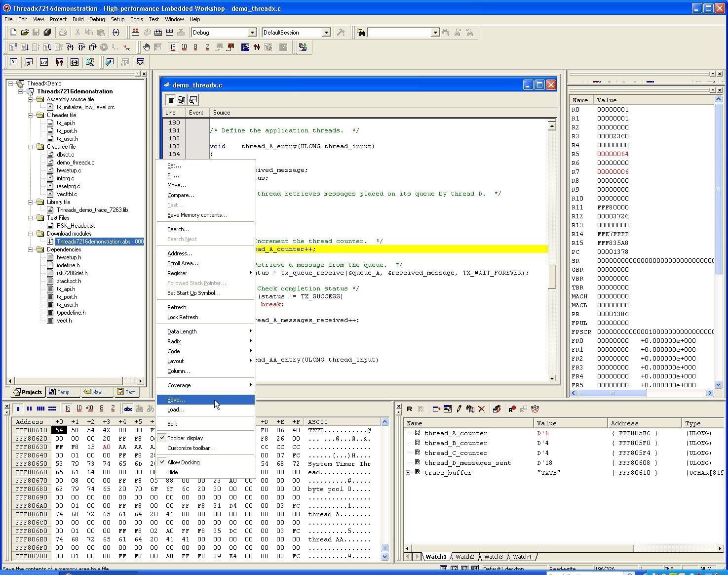Select the Reset CPU toolbar icon
This screenshot has height=575, width=728.
(x=13, y=47)
